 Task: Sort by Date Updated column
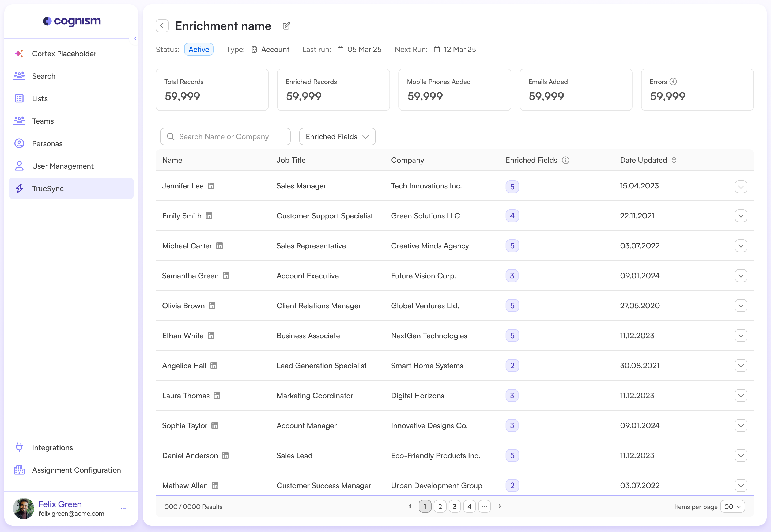click(674, 160)
